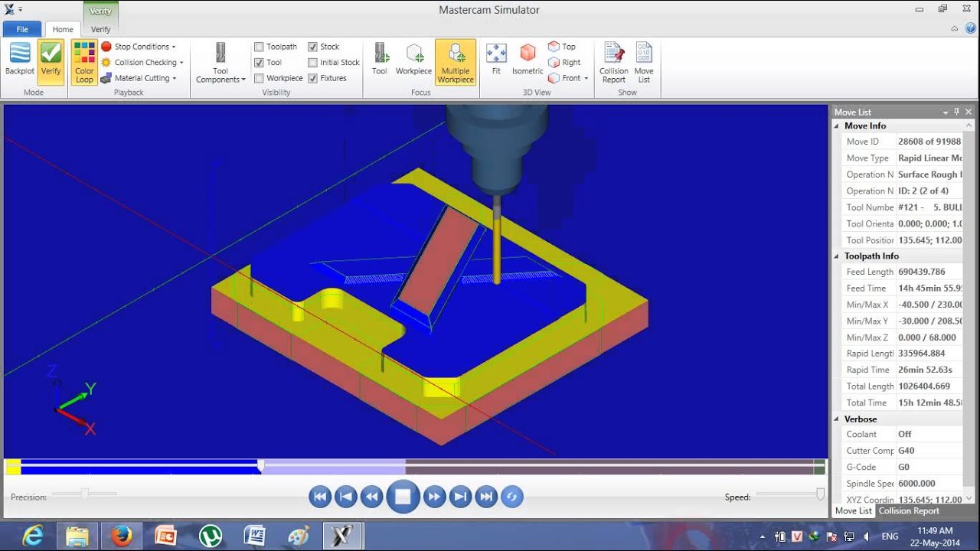Collapse the Move Info section
This screenshot has height=551, width=980.
838,126
